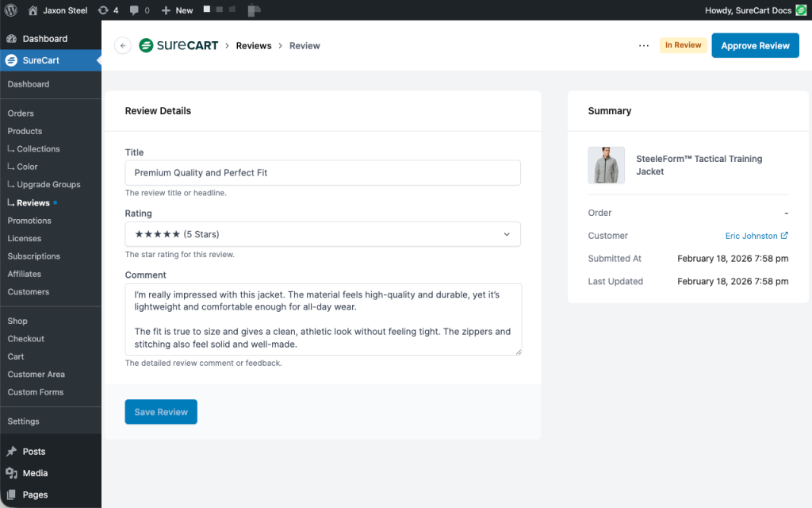Click the back arrow circle icon

[122, 45]
